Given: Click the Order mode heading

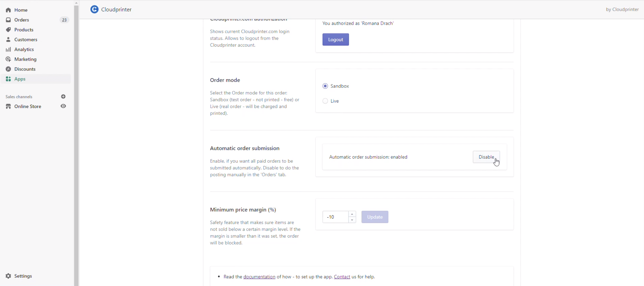Looking at the screenshot, I should click(x=225, y=80).
